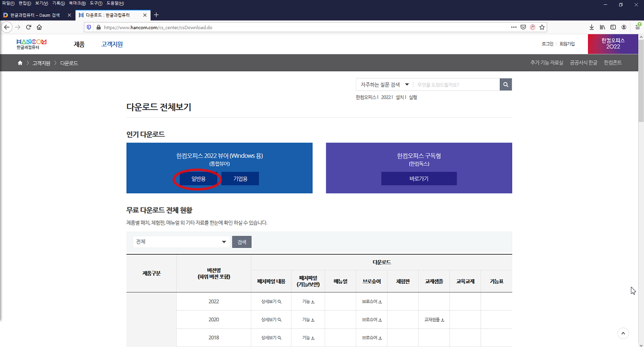The image size is (644, 347).
Task: Click the breadcrumb home icon
Action: coord(20,63)
